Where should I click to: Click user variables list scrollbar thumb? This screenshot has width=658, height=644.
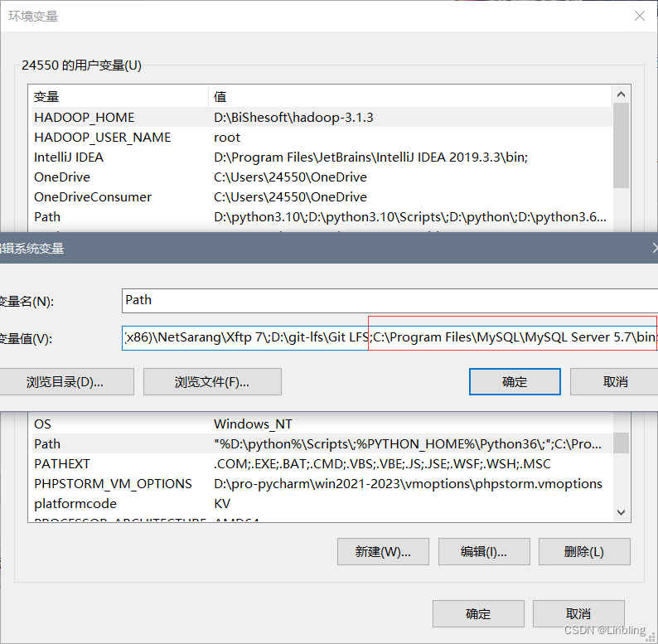621,145
